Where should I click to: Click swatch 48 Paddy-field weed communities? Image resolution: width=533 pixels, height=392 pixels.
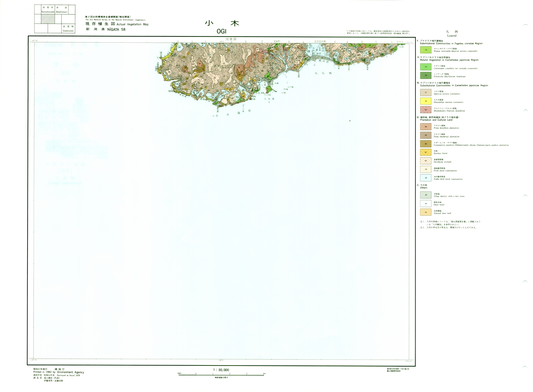[x=426, y=178]
